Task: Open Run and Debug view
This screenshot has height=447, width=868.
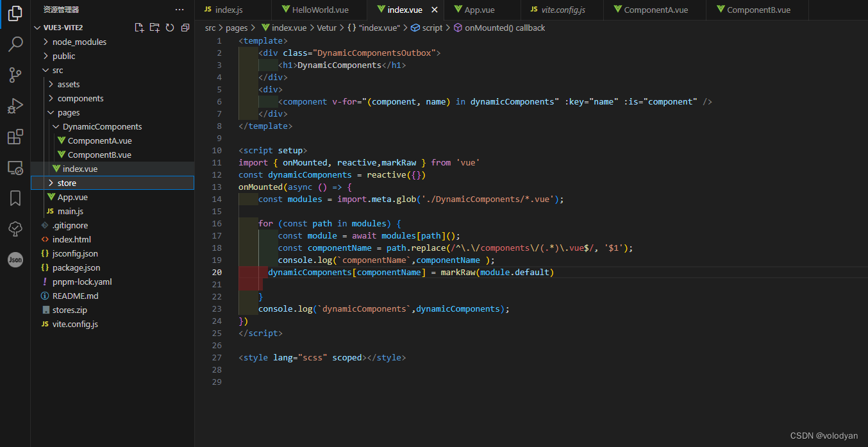Action: click(15, 106)
